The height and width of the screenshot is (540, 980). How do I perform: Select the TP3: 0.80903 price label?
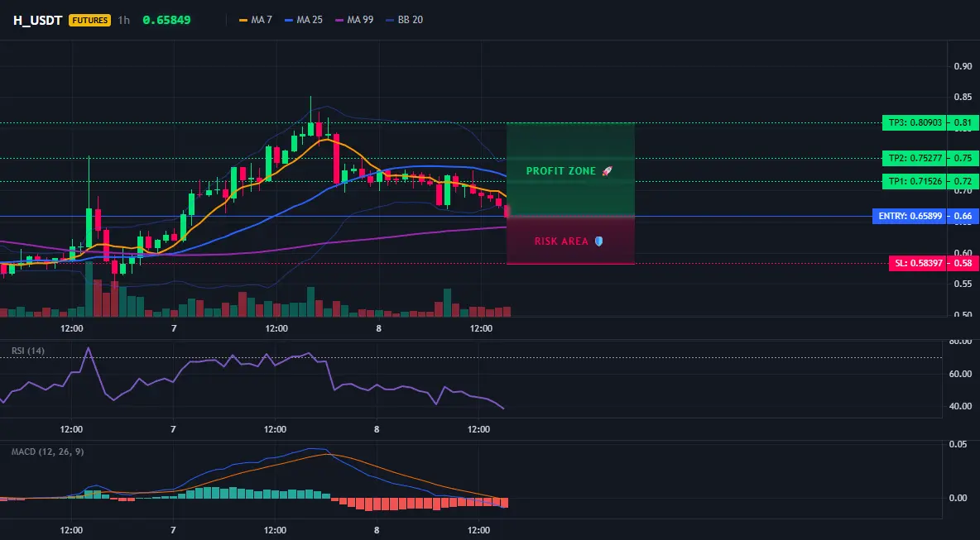pyautogui.click(x=915, y=123)
